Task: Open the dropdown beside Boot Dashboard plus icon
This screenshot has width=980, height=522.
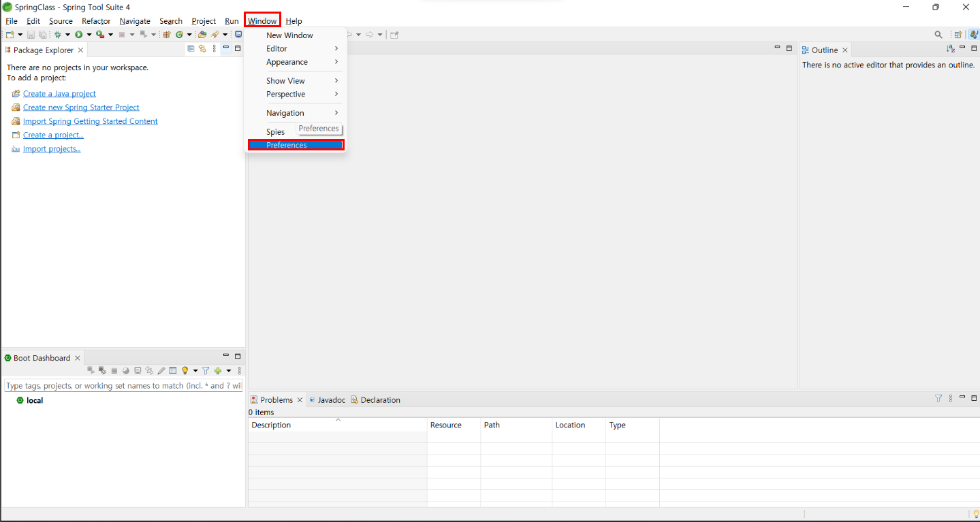Action: 229,371
